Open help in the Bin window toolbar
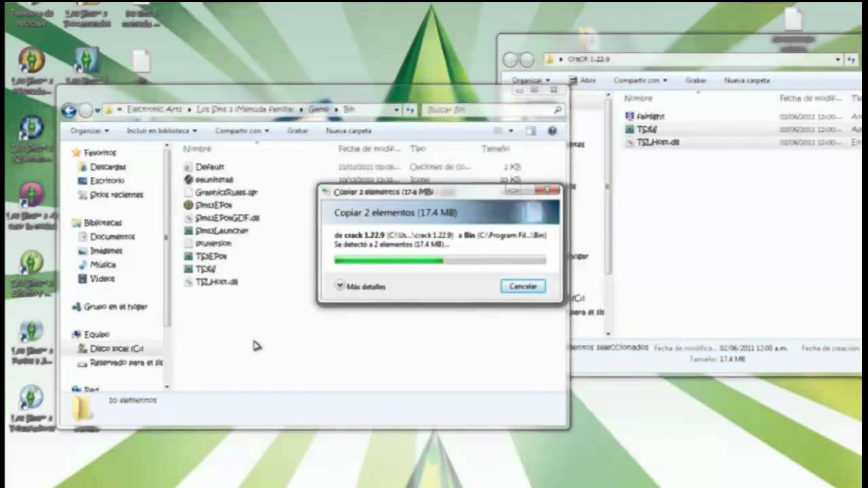This screenshot has width=868, height=488. click(x=552, y=131)
